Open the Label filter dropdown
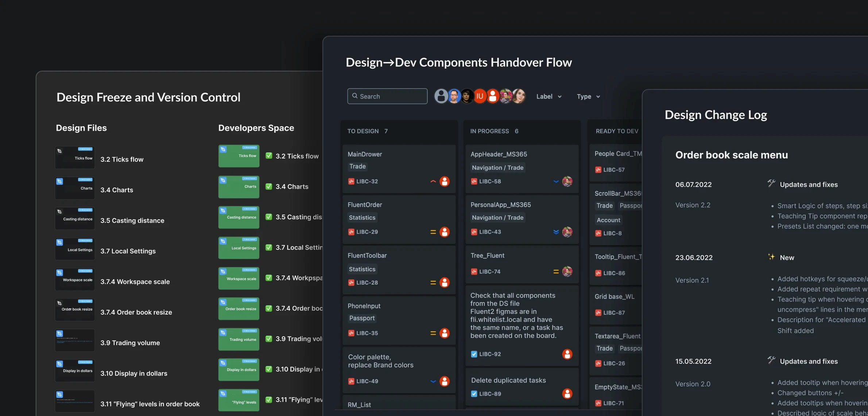This screenshot has width=868, height=416. [549, 96]
